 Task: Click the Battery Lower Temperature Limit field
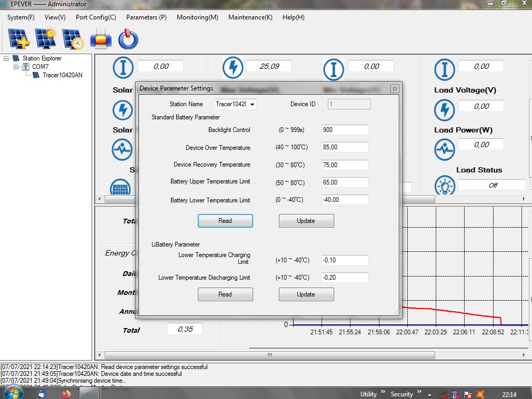pyautogui.click(x=345, y=200)
